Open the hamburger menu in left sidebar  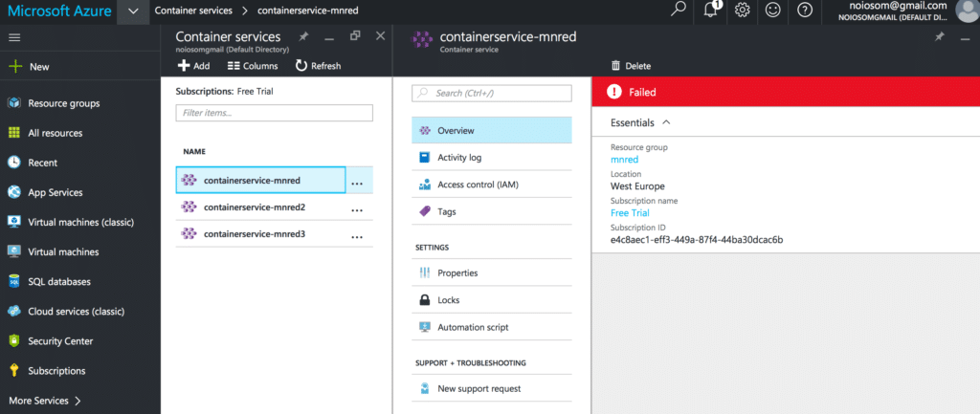(x=14, y=37)
